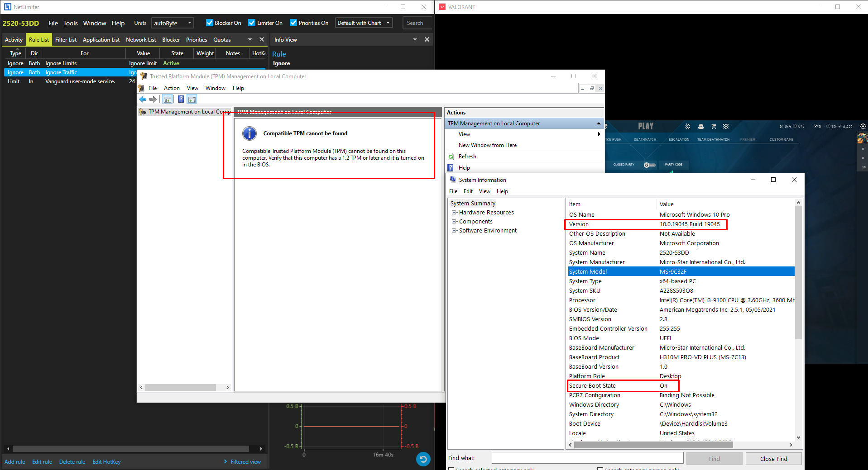Toggle the Closed Party lock switch
The height and width of the screenshot is (470, 868).
click(x=650, y=165)
